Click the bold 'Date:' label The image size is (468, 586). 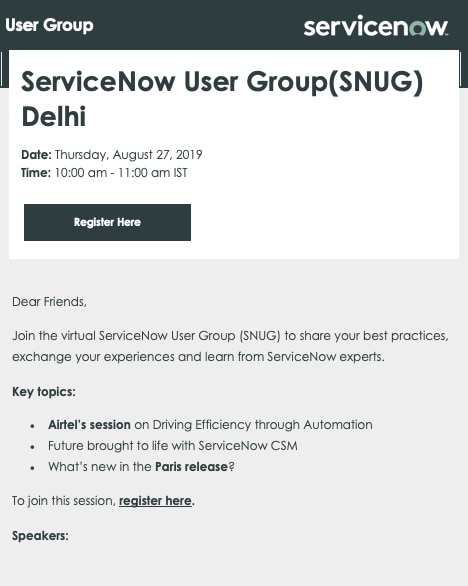pos(36,155)
